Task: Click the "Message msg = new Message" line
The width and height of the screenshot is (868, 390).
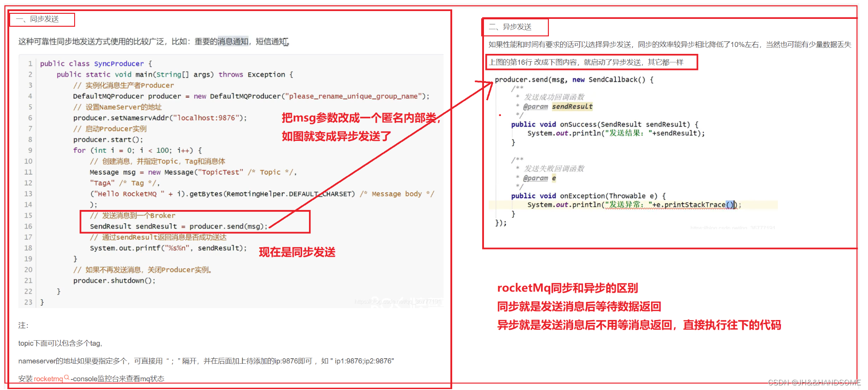Action: coord(193,172)
